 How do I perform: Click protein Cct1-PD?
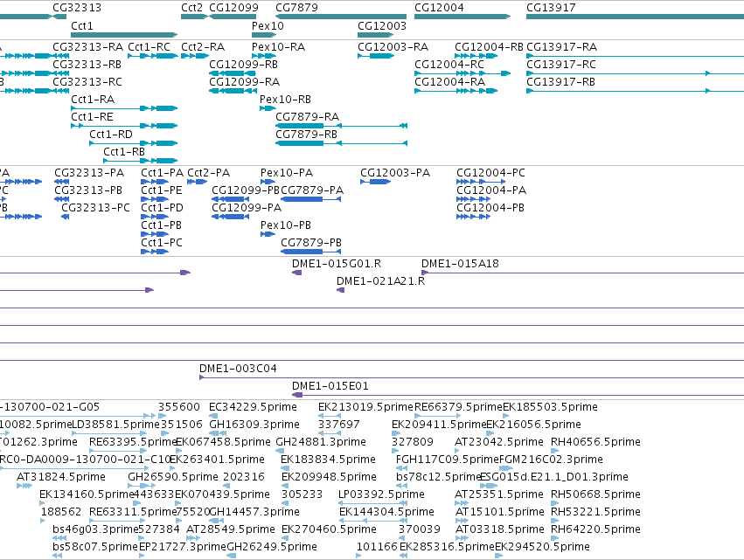tap(162, 208)
